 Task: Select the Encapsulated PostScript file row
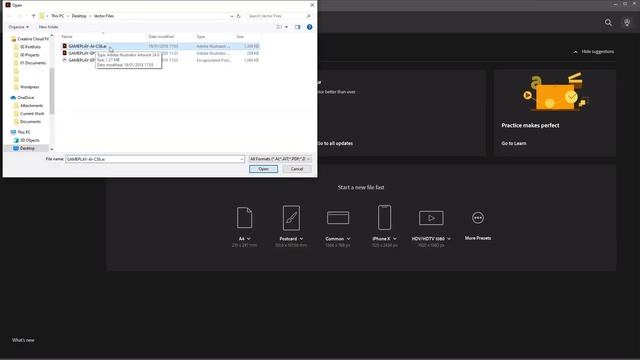[160, 60]
